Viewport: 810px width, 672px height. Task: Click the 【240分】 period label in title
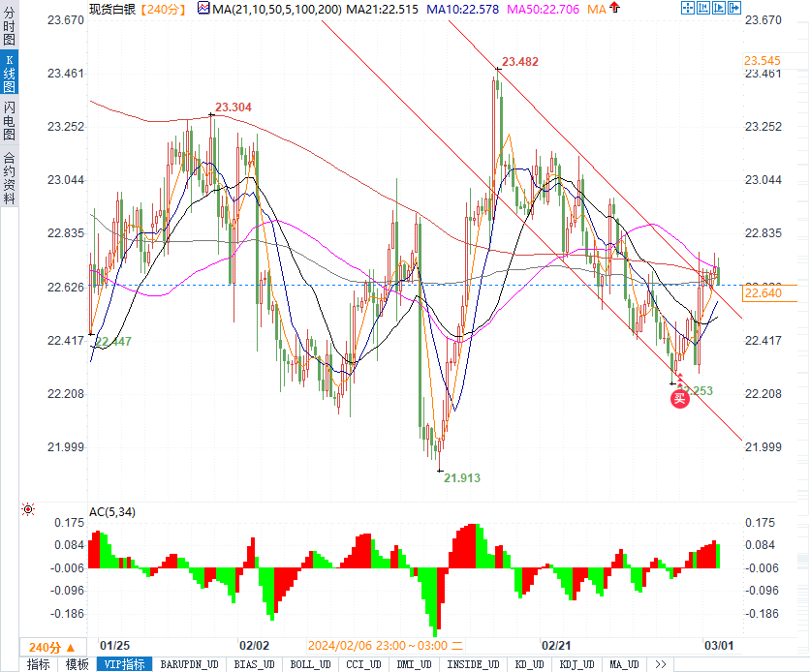(162, 9)
